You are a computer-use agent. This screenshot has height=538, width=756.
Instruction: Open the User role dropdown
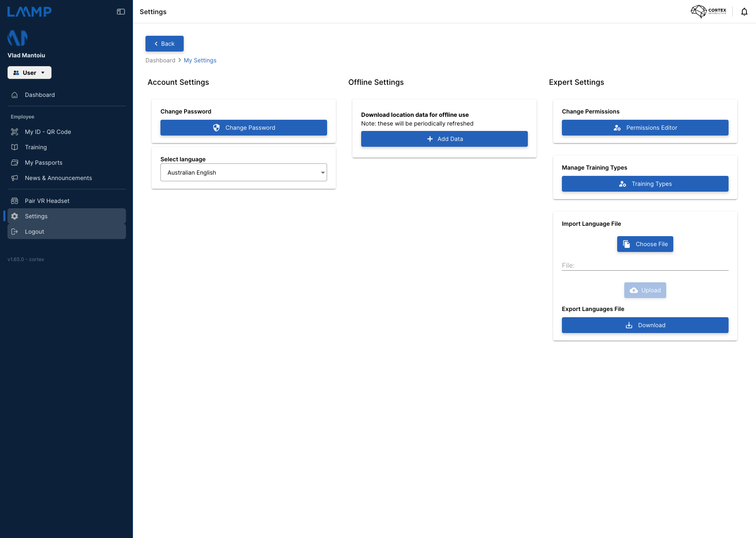click(30, 72)
